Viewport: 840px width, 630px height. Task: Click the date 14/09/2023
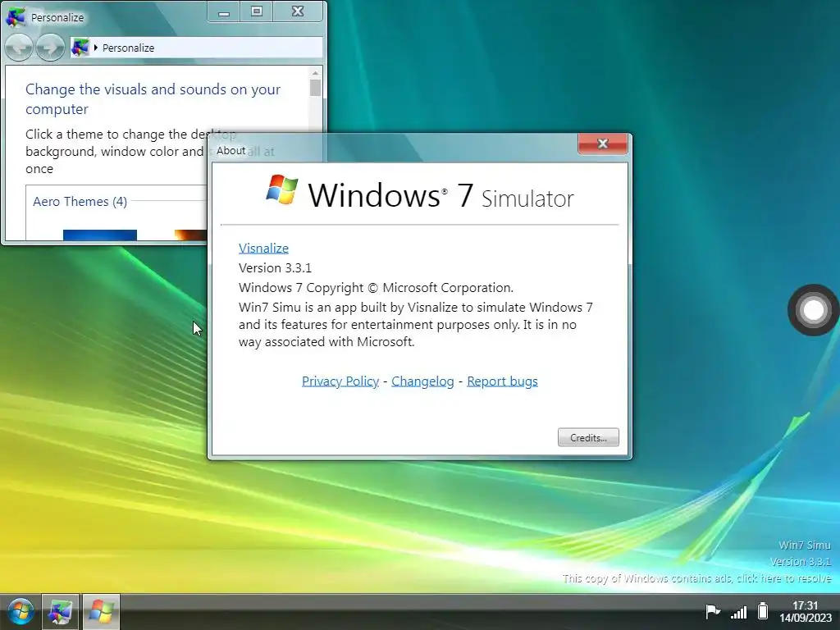click(806, 618)
